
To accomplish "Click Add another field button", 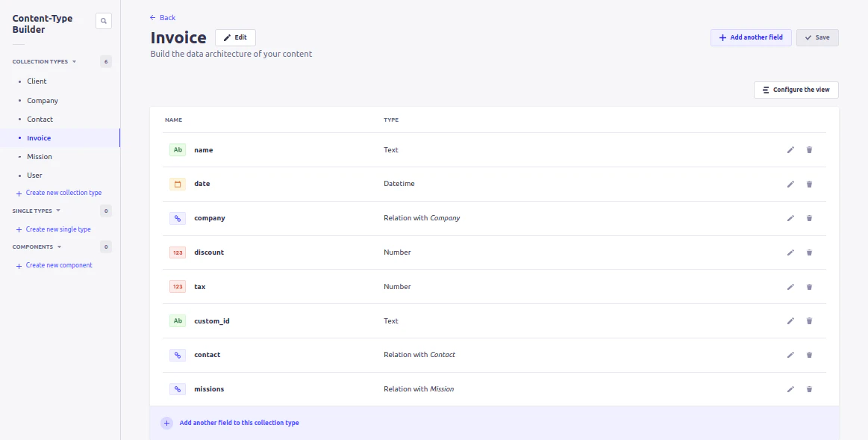I will [751, 37].
